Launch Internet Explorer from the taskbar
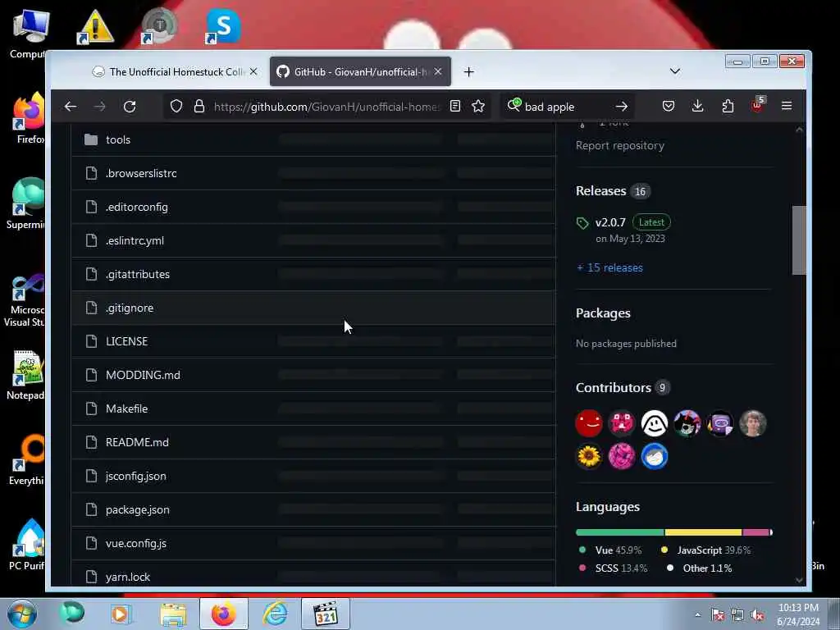Viewport: 840px width, 630px height. pos(275,614)
